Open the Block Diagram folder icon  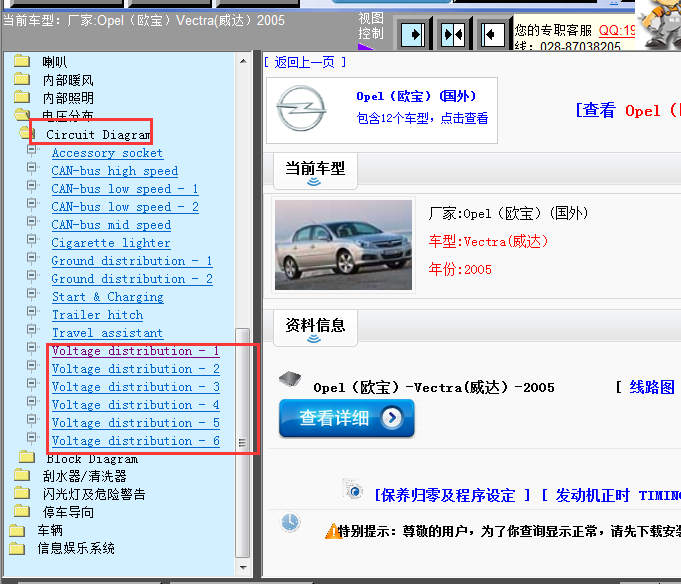pyautogui.click(x=27, y=457)
